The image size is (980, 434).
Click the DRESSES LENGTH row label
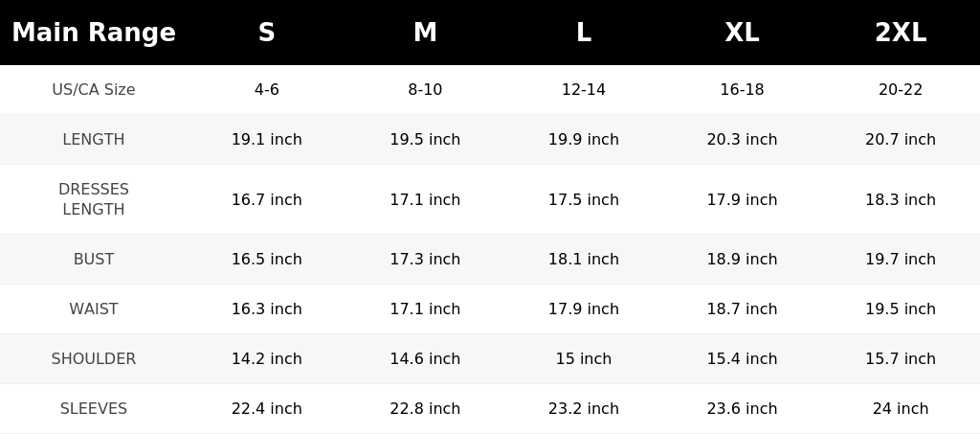[94, 199]
